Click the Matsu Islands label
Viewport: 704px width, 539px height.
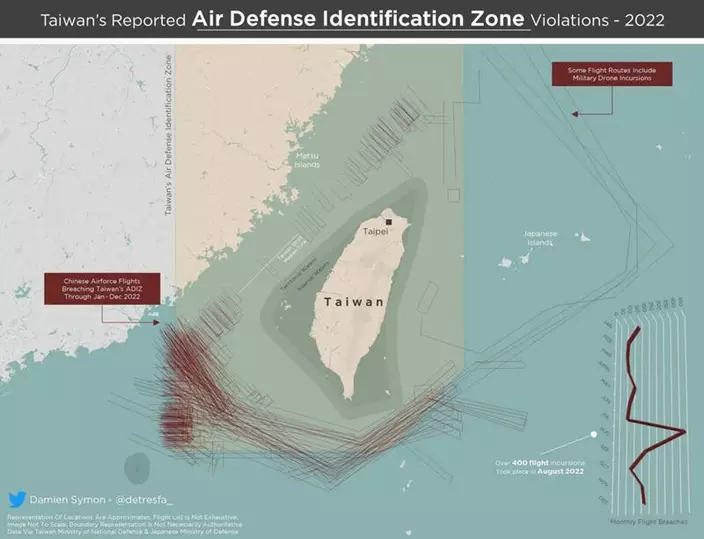click(x=308, y=160)
